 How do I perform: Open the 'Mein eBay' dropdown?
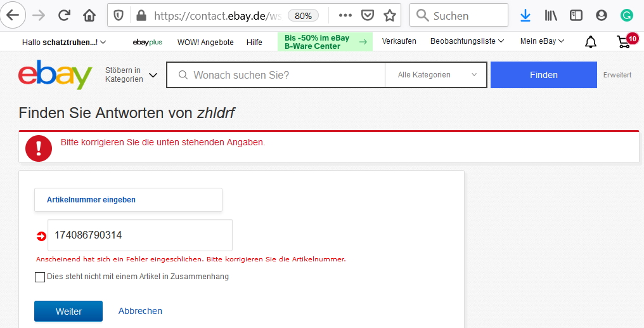point(542,42)
